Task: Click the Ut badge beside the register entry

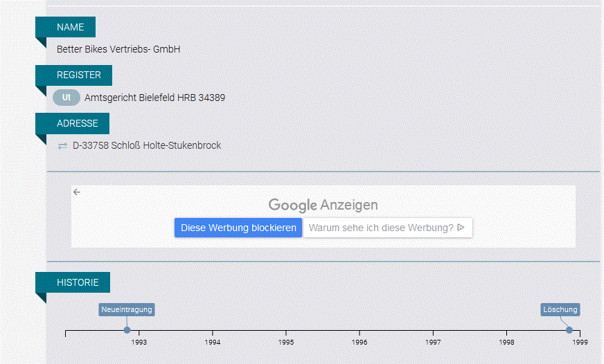Action: coord(66,98)
